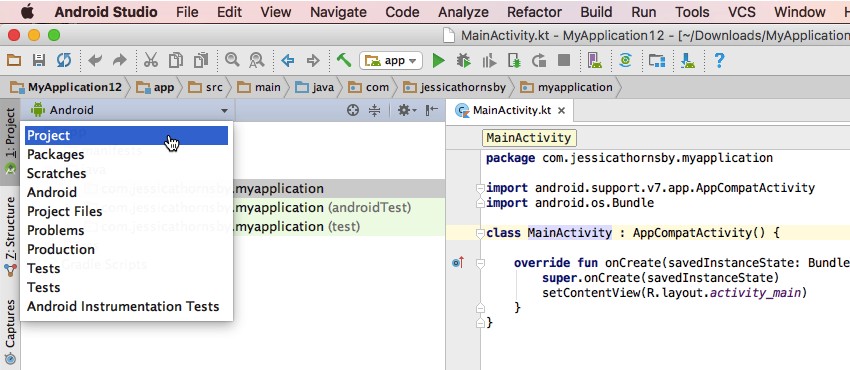Open the AVD Manager icon
This screenshot has width=850, height=370.
[595, 60]
